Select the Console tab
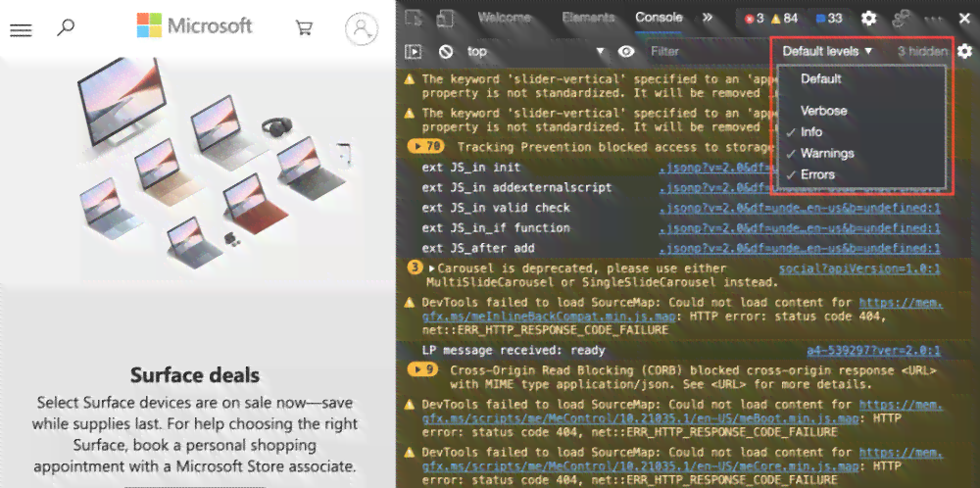980x488 pixels. tap(659, 18)
